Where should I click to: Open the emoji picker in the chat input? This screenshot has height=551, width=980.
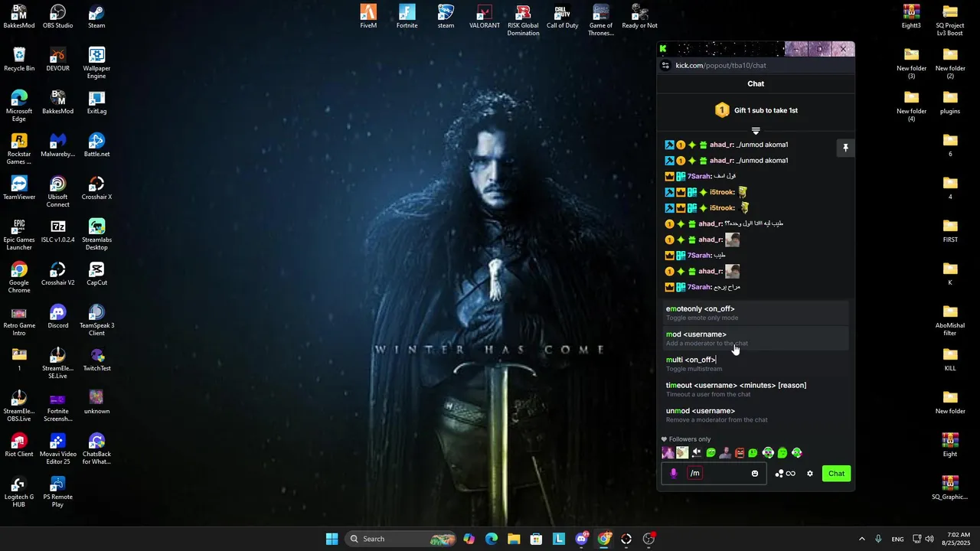[755, 473]
